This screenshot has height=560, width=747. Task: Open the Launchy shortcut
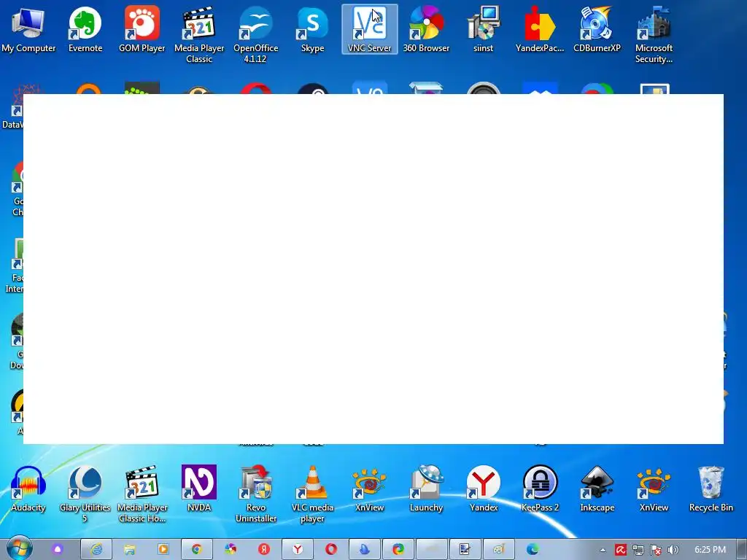(426, 489)
